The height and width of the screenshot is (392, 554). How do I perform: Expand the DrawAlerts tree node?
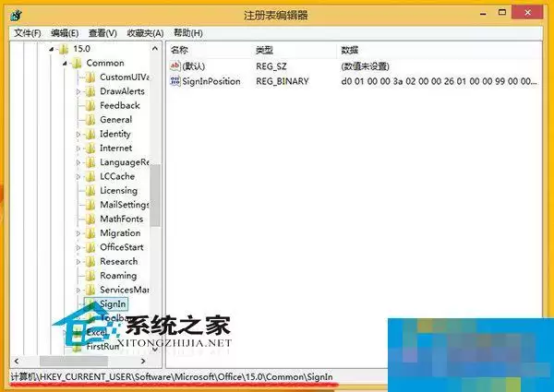(78, 91)
